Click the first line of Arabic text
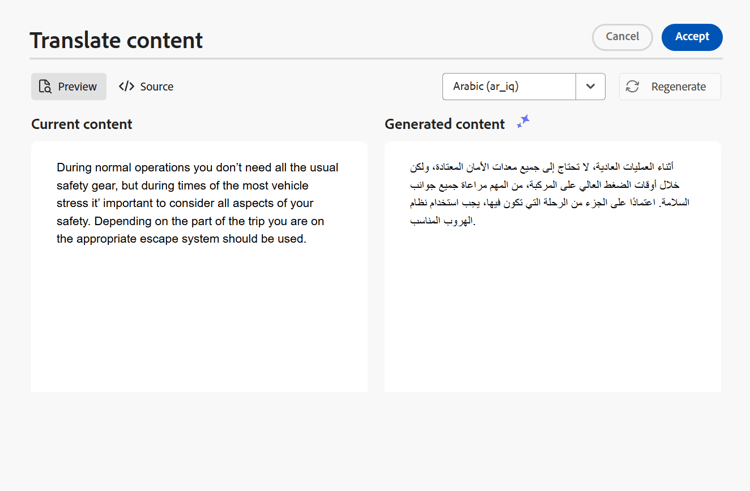Image resolution: width=750 pixels, height=491 pixels. pos(541,167)
